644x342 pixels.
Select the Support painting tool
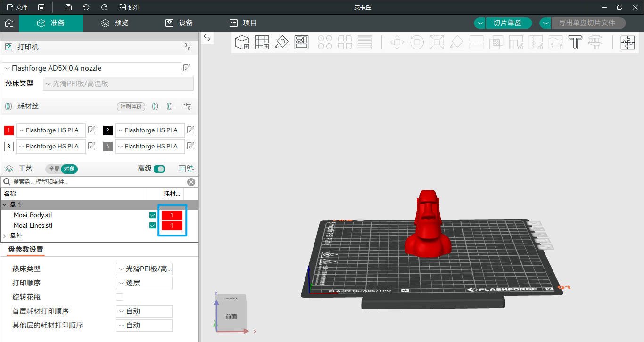[x=516, y=42]
